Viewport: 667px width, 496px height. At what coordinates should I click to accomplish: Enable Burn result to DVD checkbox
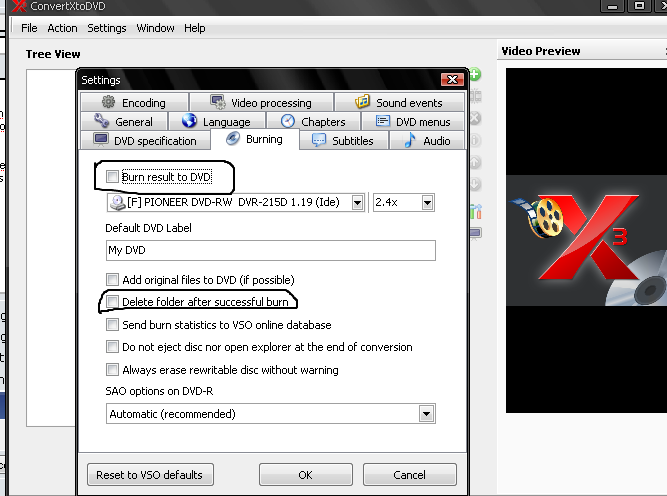[112, 177]
